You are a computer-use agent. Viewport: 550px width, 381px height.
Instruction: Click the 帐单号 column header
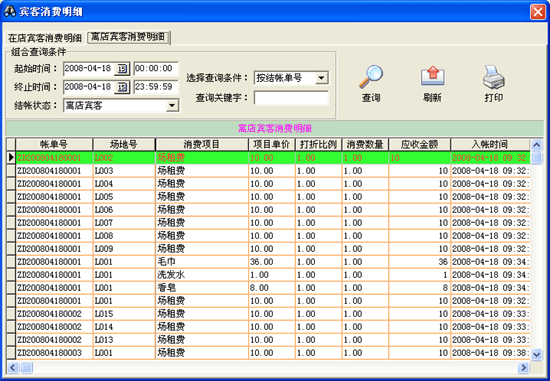[54, 144]
